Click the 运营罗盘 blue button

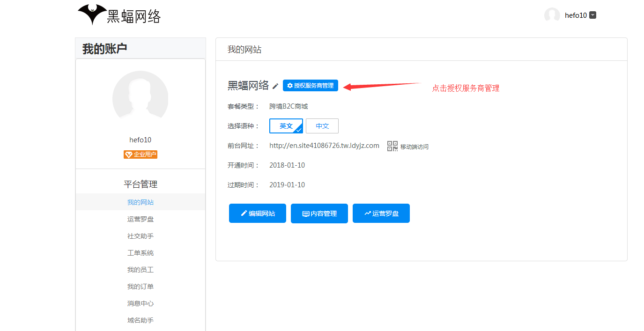(381, 213)
